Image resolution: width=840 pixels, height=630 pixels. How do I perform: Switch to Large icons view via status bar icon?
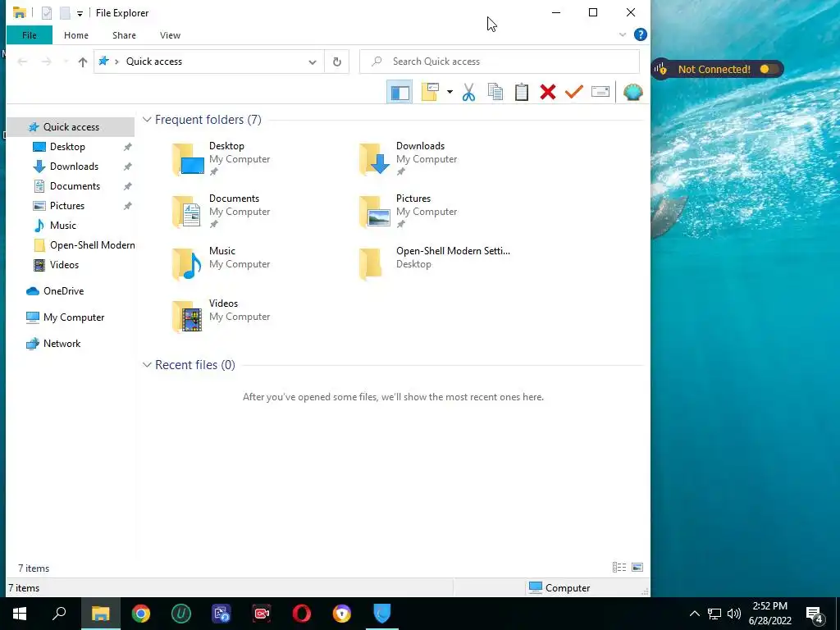click(x=637, y=568)
